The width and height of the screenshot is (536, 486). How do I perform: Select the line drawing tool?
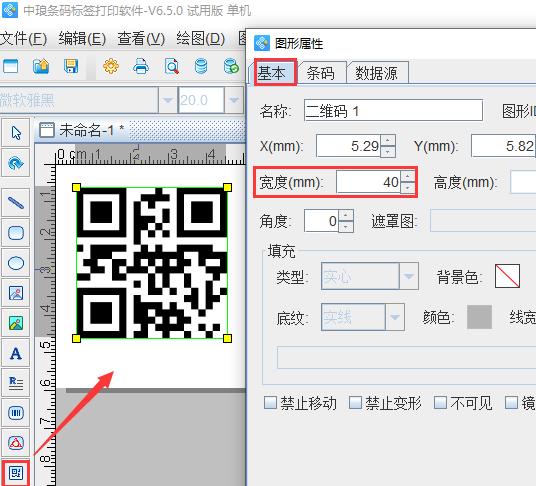pyautogui.click(x=16, y=203)
